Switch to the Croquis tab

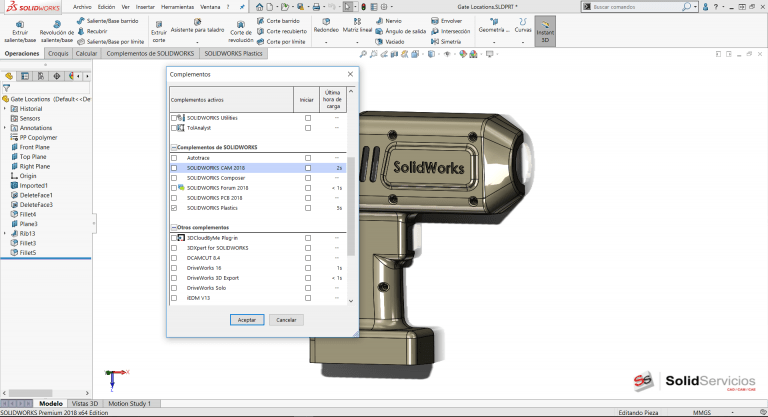pyautogui.click(x=58, y=52)
